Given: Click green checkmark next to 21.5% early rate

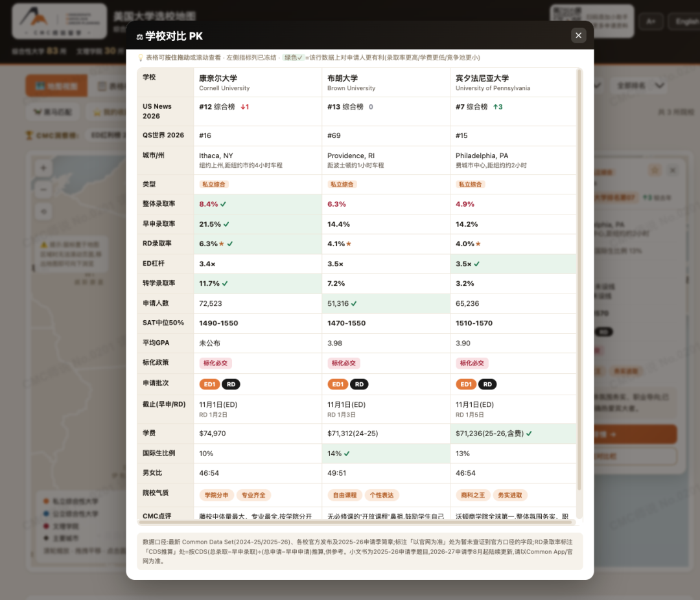Looking at the screenshot, I should point(226,224).
